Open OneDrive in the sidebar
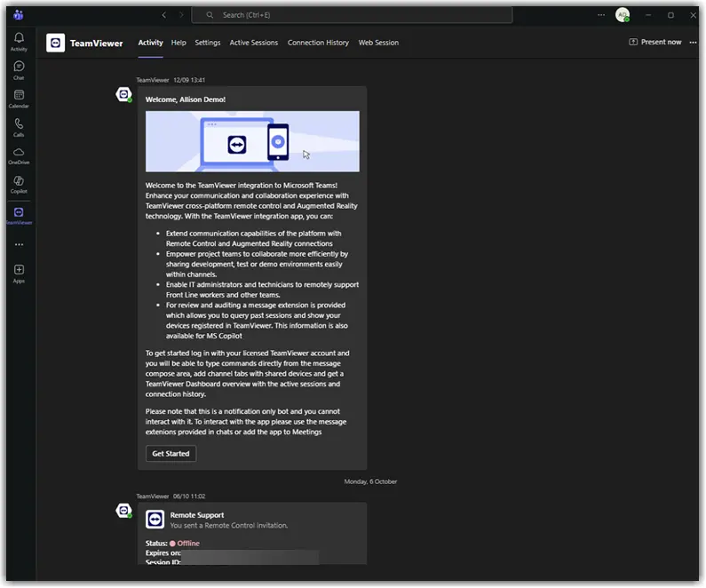This screenshot has width=706, height=588. click(19, 155)
